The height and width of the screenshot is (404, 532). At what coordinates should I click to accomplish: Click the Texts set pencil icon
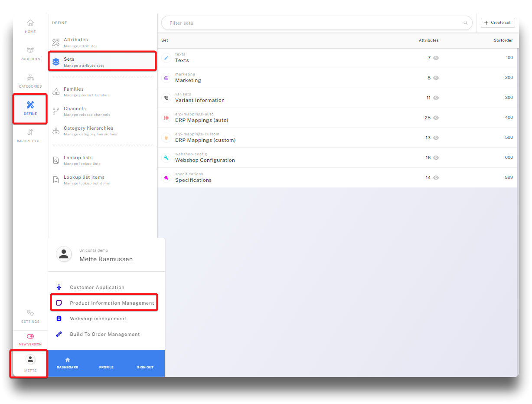(x=166, y=58)
